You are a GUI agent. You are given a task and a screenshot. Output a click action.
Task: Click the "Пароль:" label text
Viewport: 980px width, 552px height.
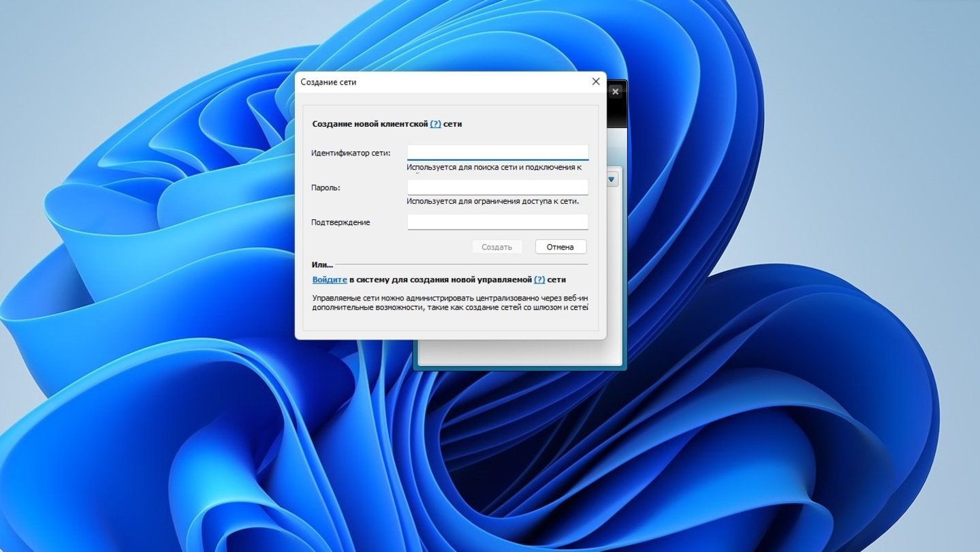(326, 187)
